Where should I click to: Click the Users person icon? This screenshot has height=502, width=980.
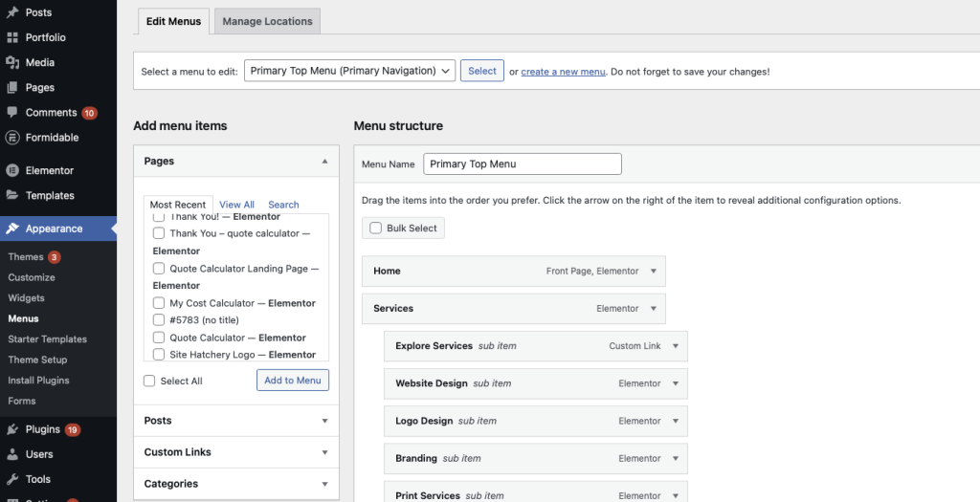(12, 454)
